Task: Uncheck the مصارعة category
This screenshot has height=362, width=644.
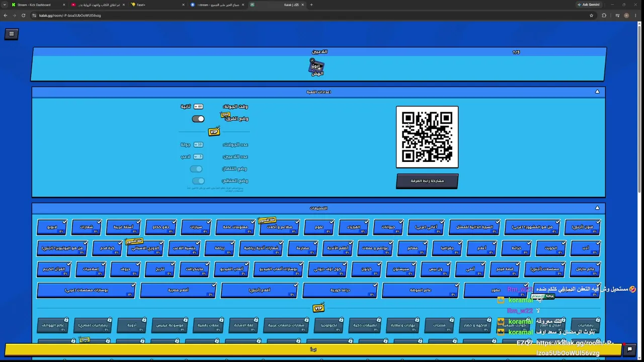Action: click(x=303, y=248)
